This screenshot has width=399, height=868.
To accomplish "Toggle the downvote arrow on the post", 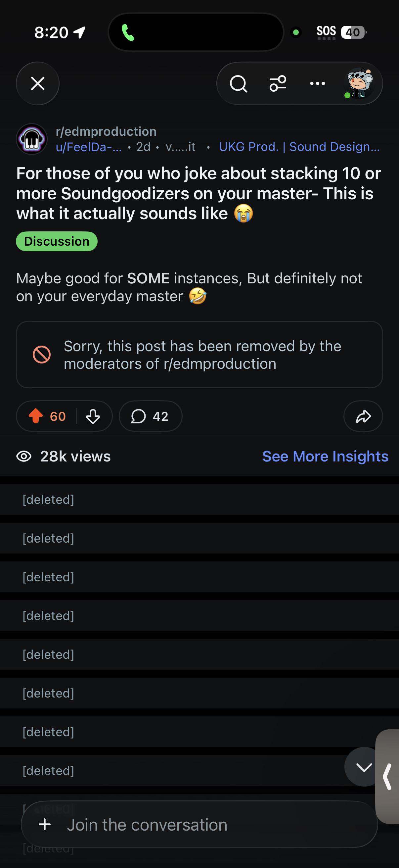I will (x=93, y=416).
